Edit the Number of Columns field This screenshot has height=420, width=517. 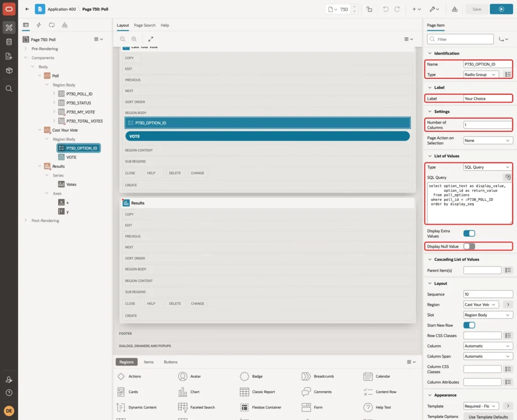(x=488, y=125)
